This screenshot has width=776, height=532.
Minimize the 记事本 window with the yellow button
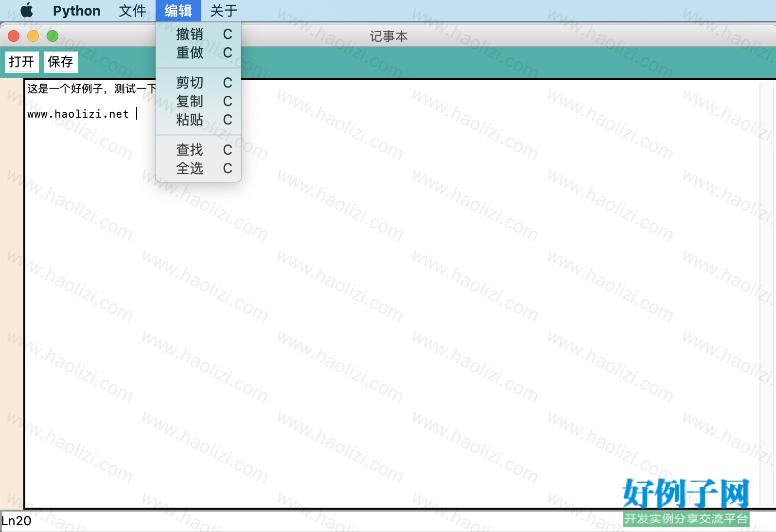pyautogui.click(x=33, y=36)
